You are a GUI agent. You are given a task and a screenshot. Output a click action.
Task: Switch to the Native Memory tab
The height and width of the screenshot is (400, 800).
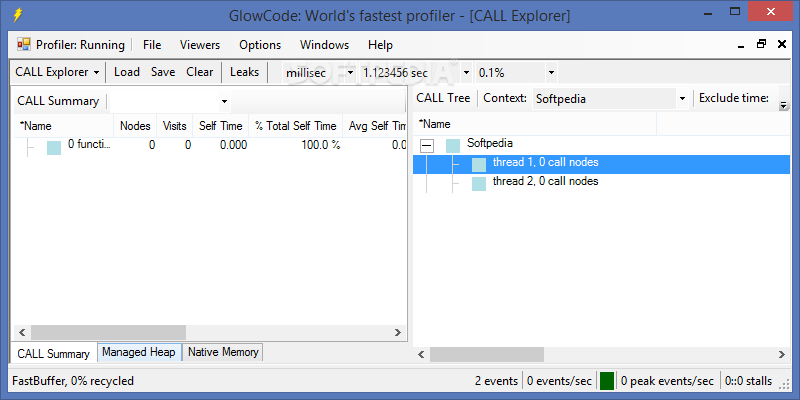[x=223, y=352]
